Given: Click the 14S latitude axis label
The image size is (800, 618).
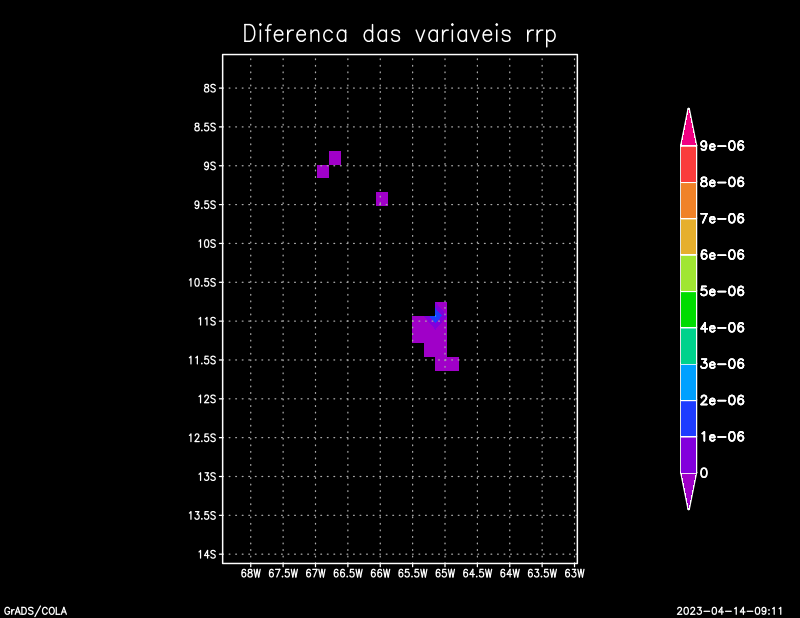Looking at the screenshot, I should (x=209, y=554).
